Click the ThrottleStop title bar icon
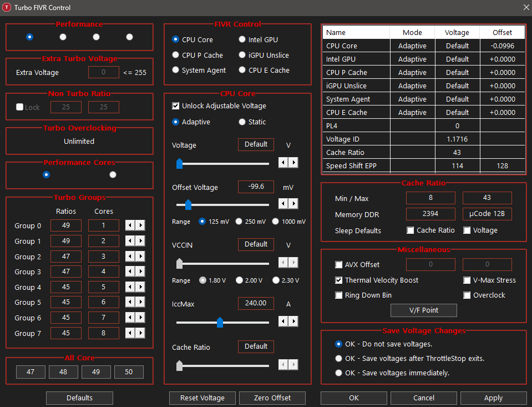Image resolution: width=532 pixels, height=407 pixels. pos(7,7)
